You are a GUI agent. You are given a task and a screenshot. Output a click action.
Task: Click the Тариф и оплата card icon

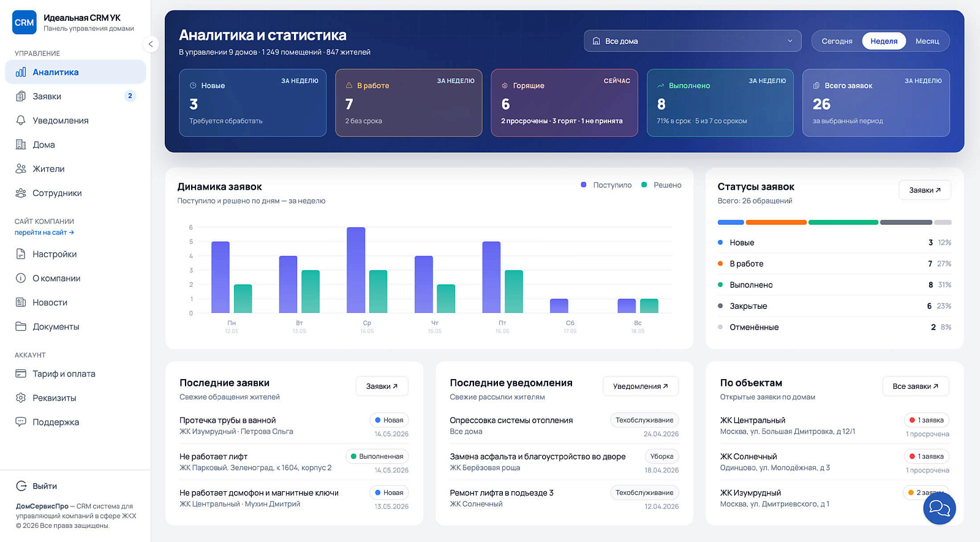pos(21,374)
